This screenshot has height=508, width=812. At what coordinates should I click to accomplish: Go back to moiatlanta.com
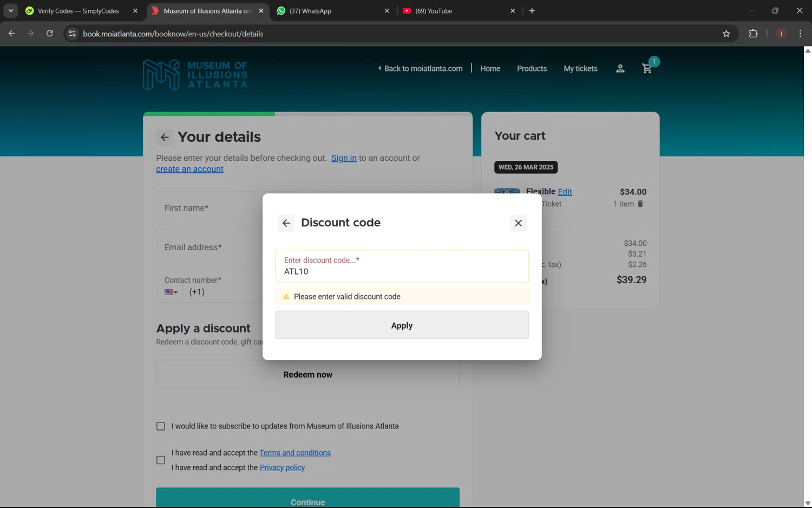(x=420, y=69)
